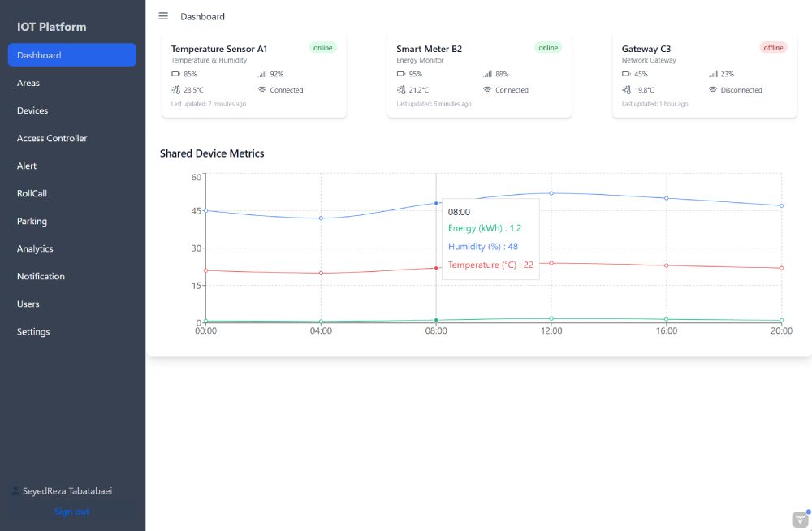Click the user avatar icon beside SeyedReza Tabatabaei

(x=15, y=490)
